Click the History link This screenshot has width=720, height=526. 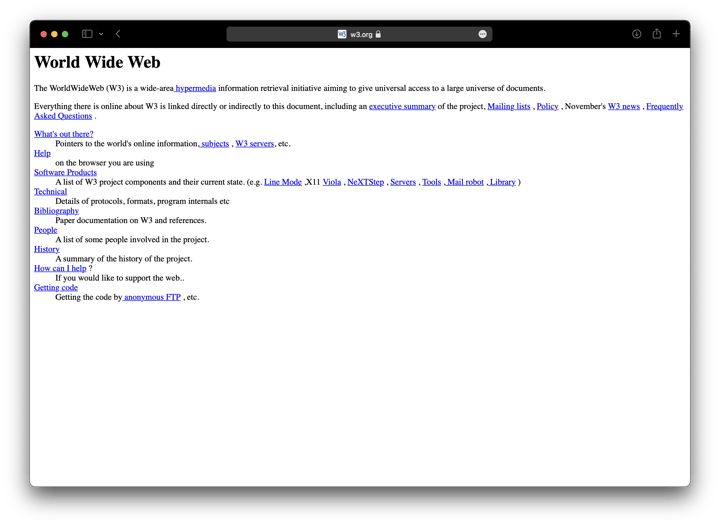click(x=47, y=249)
